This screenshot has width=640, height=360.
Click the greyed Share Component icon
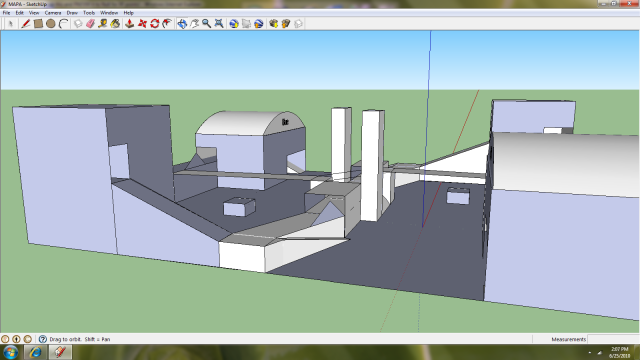click(x=298, y=24)
